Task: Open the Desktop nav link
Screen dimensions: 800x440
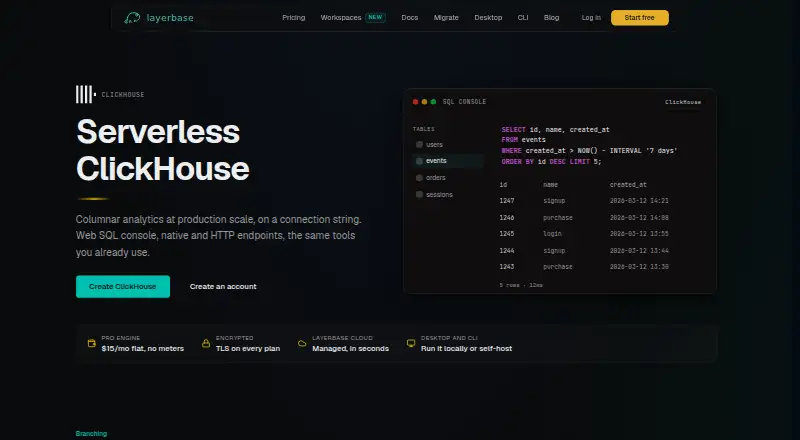Action: pyautogui.click(x=488, y=18)
